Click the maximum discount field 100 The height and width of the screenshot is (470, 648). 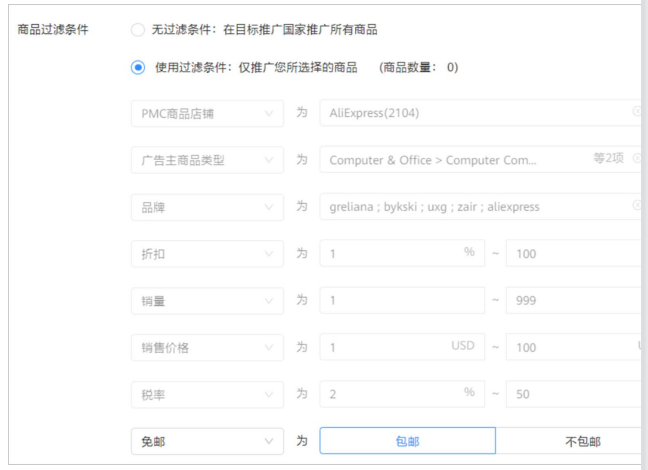[574, 253]
